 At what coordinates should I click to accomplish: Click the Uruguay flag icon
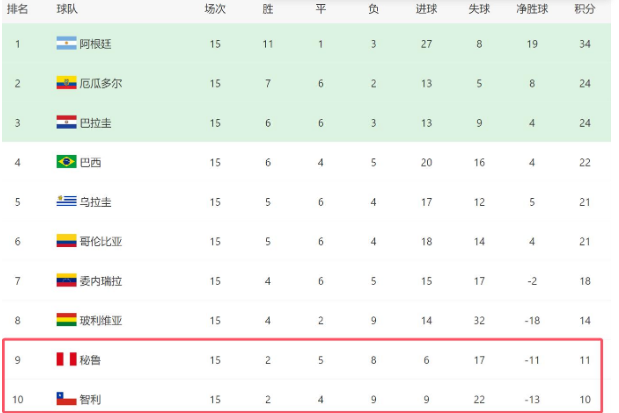(x=66, y=201)
